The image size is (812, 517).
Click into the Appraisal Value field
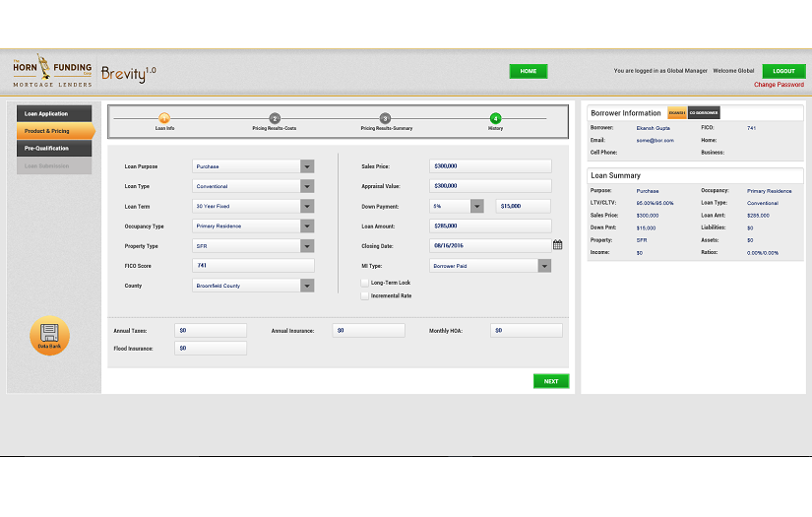(490, 185)
